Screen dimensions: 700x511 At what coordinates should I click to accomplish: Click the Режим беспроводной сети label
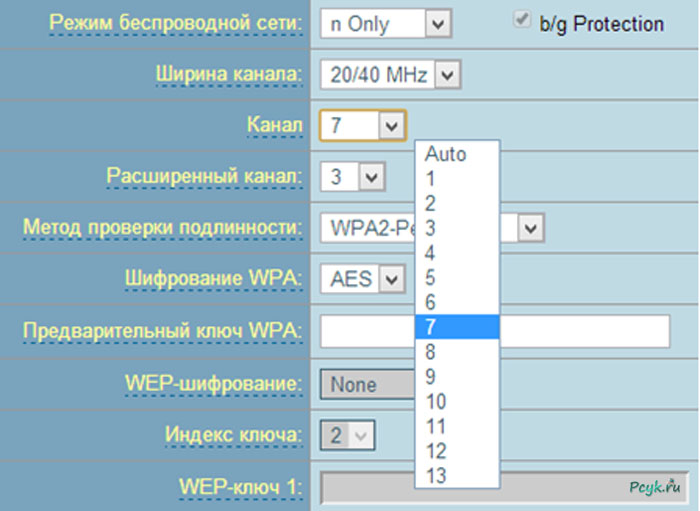click(x=175, y=23)
